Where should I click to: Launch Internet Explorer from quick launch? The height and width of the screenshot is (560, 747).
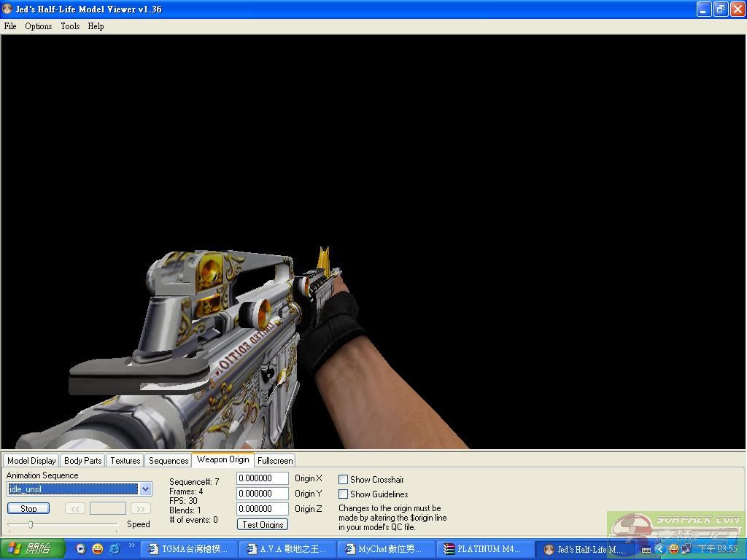coord(115,549)
